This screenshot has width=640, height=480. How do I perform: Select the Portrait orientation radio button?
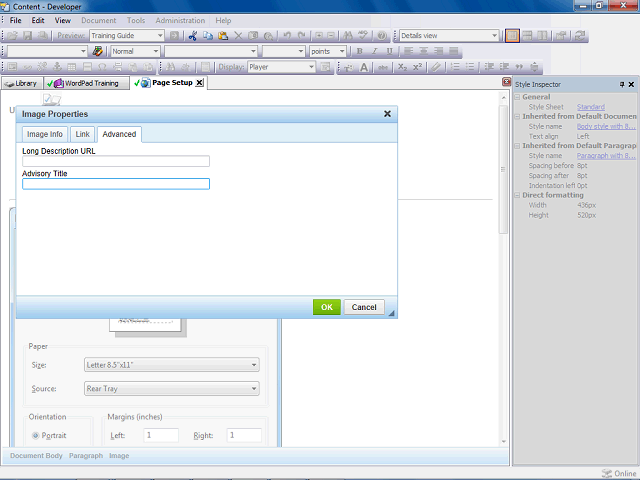(36, 436)
